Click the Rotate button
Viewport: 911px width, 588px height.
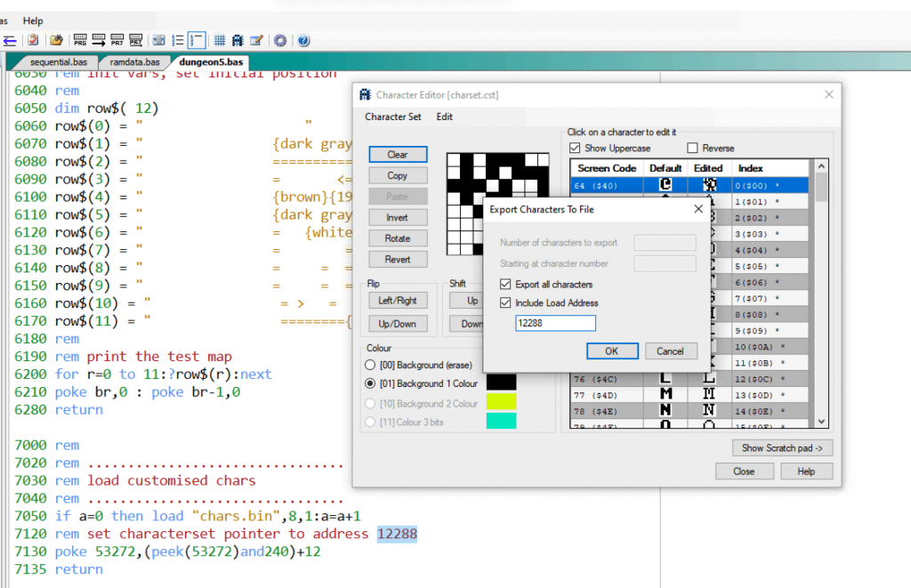398,238
